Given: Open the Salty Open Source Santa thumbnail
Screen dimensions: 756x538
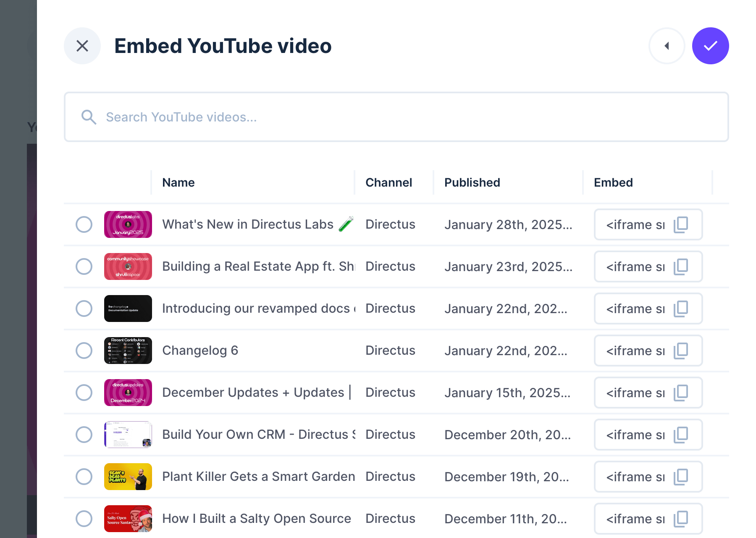Looking at the screenshot, I should [128, 519].
